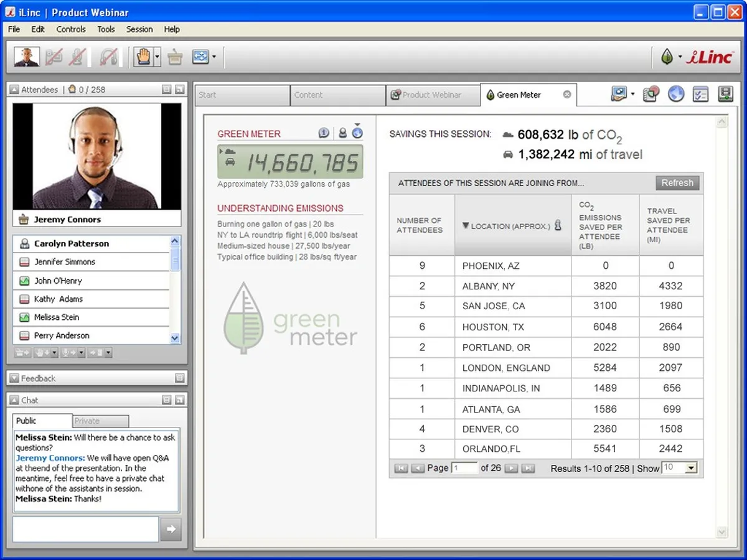Screen dimensions: 747x560
Task: Close the Green Meter tab
Action: (567, 95)
